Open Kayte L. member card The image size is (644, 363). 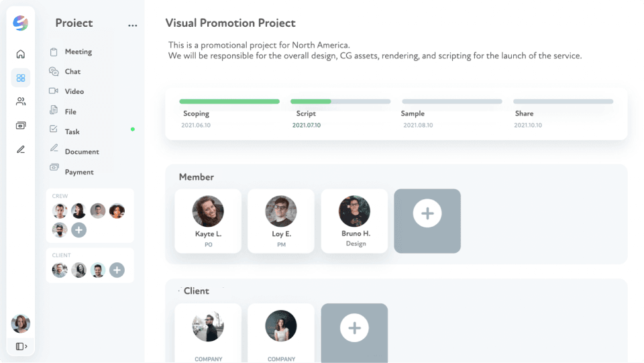click(208, 221)
